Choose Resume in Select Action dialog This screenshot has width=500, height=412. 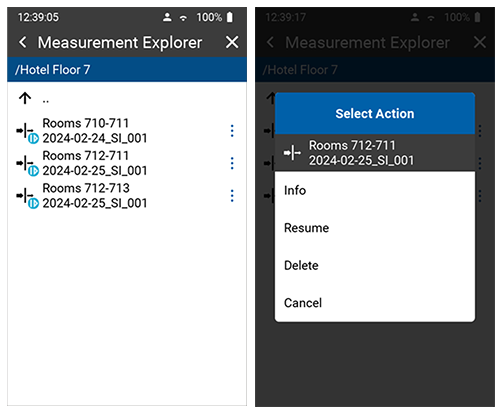point(375,228)
